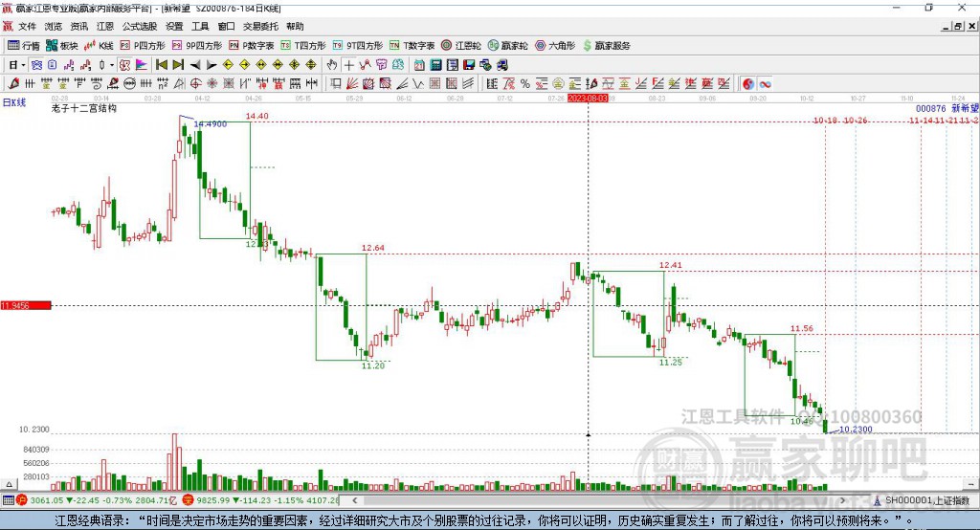Image resolution: width=980 pixels, height=530 pixels.
Task: Open the 窗口 menu
Action: 226,26
